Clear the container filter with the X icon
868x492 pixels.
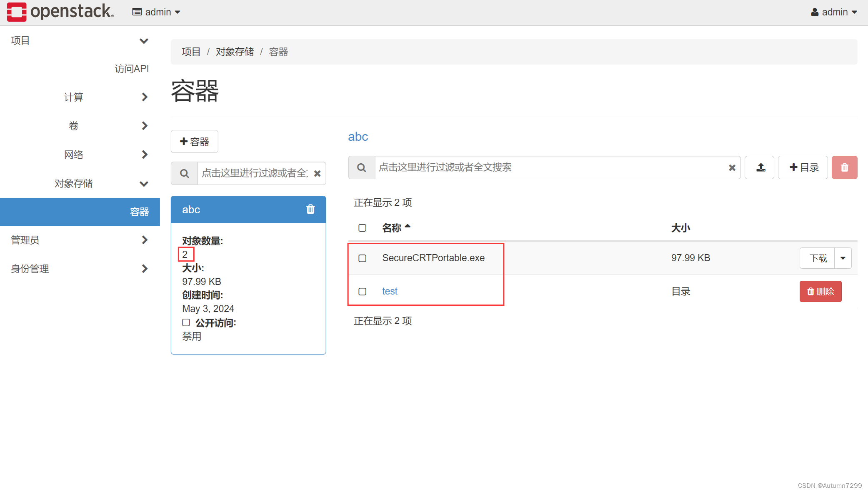click(318, 173)
